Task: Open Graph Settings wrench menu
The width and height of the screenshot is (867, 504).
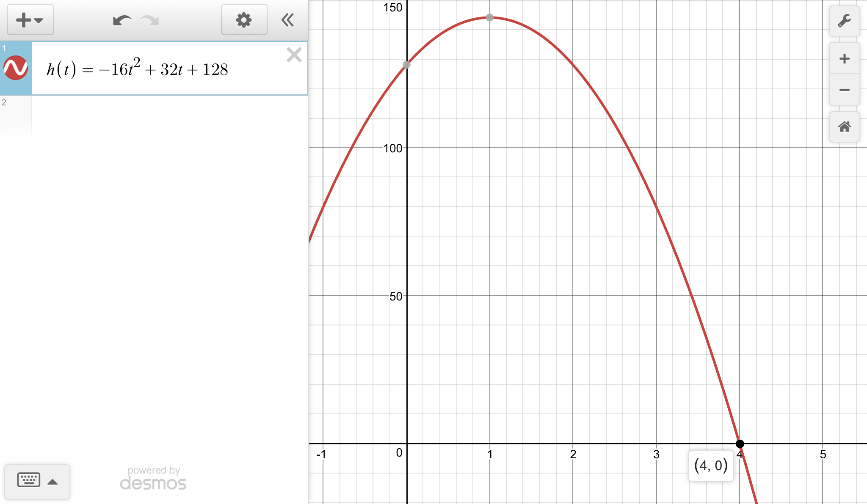Action: point(844,21)
